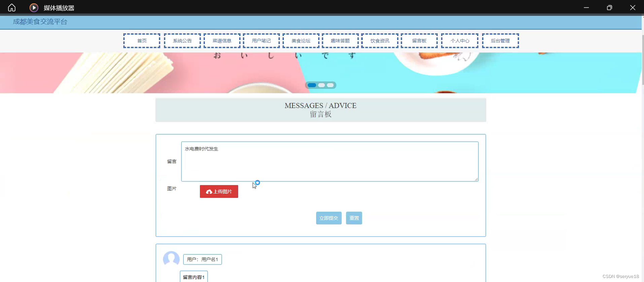
Task: Click the home icon in the title bar
Action: [12, 7]
